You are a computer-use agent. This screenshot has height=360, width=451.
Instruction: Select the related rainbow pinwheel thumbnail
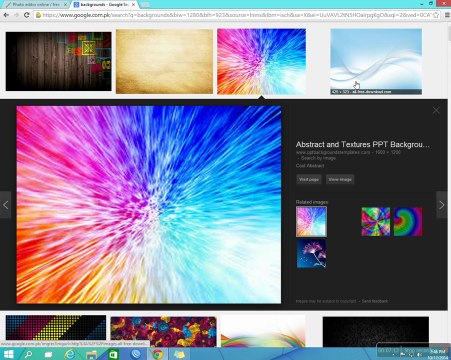click(376, 222)
